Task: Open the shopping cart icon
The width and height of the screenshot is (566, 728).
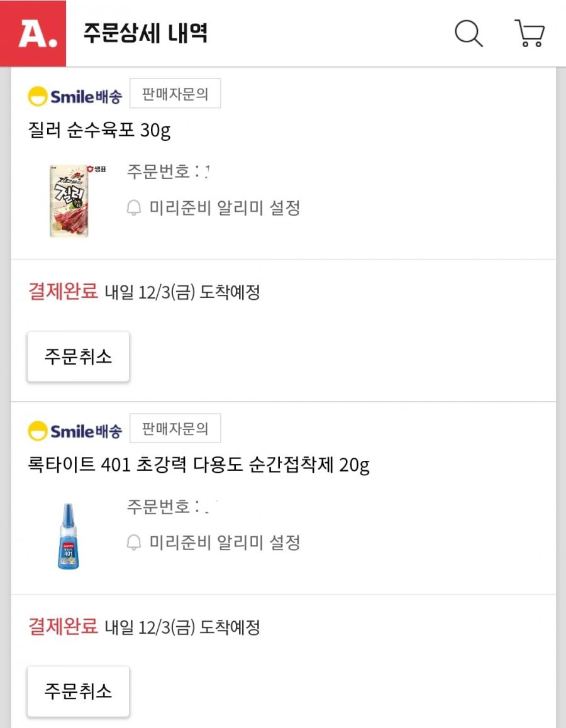Action: pyautogui.click(x=530, y=33)
